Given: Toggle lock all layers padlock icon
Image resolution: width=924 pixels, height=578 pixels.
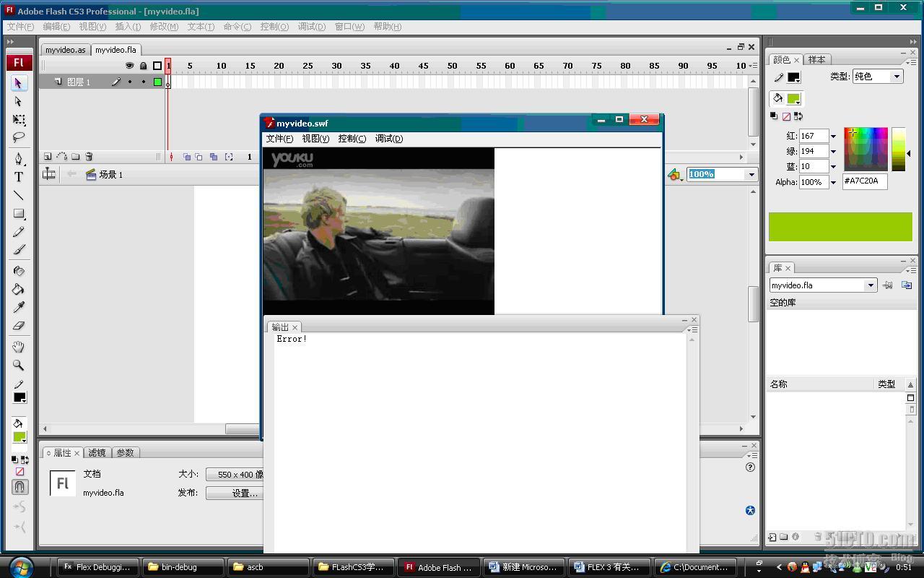Looking at the screenshot, I should (144, 66).
